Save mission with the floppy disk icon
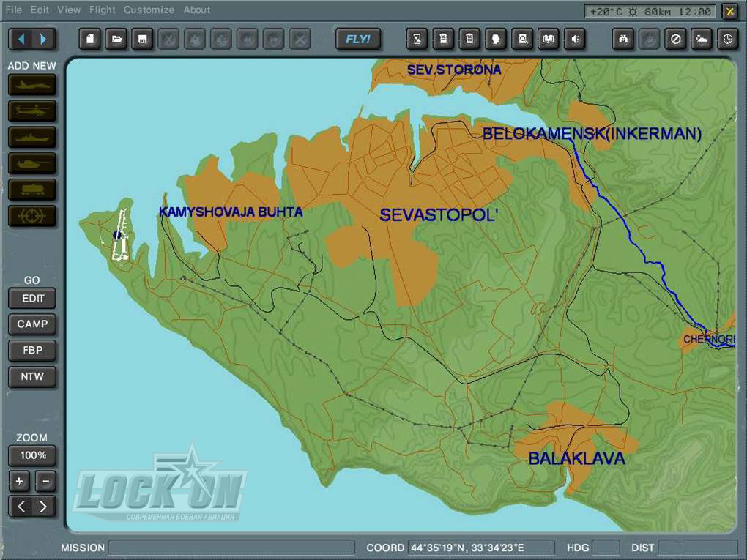Viewport: 747px width, 560px height. (143, 39)
